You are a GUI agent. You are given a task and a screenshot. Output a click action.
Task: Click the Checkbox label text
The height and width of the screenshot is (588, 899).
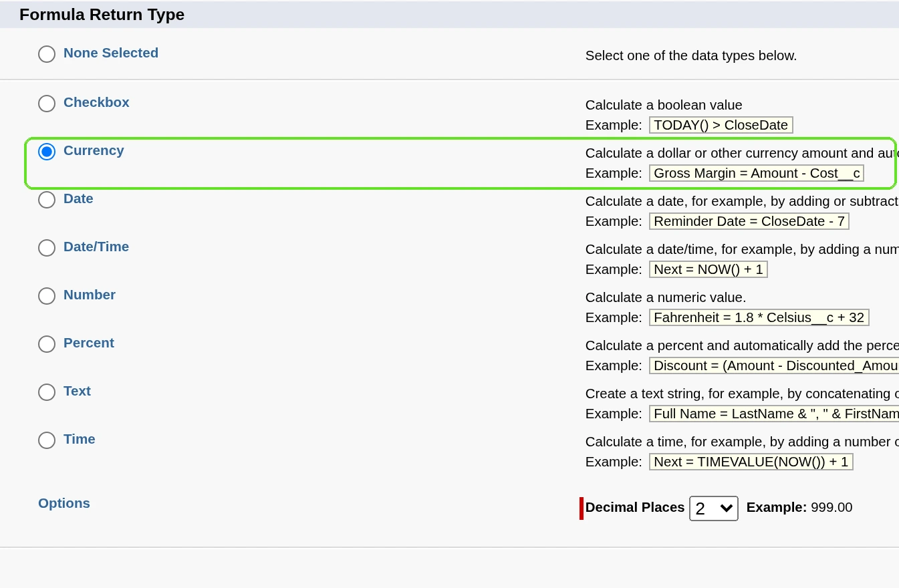coord(96,102)
